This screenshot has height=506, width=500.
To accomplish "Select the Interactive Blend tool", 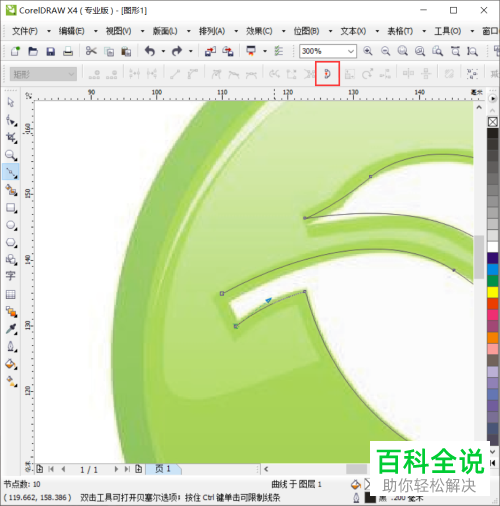I will coord(11,312).
